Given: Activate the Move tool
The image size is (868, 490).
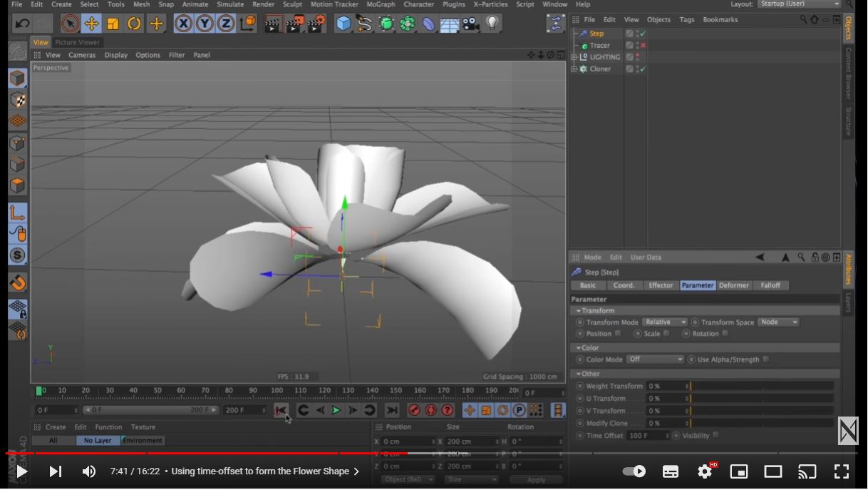Looking at the screenshot, I should coord(91,24).
